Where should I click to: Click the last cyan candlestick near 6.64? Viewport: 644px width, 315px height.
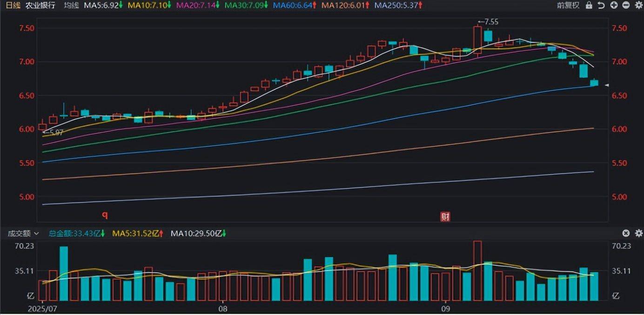[594, 82]
